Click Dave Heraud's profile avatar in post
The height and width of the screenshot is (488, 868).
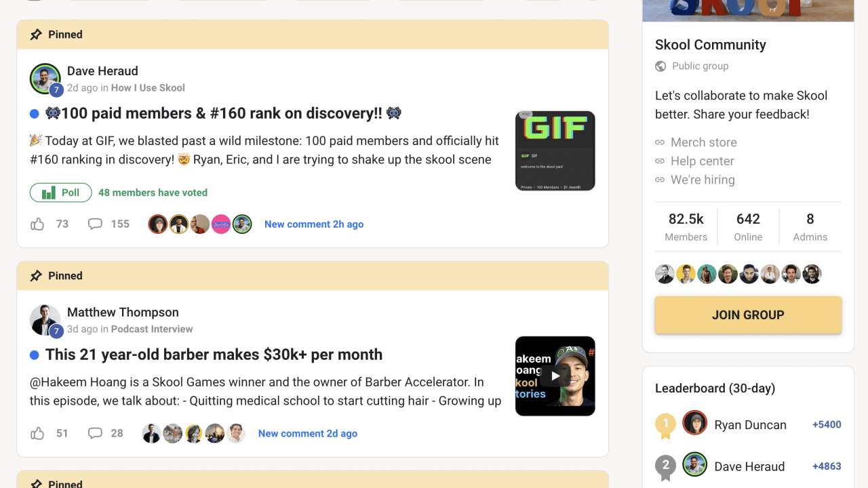pyautogui.click(x=45, y=79)
